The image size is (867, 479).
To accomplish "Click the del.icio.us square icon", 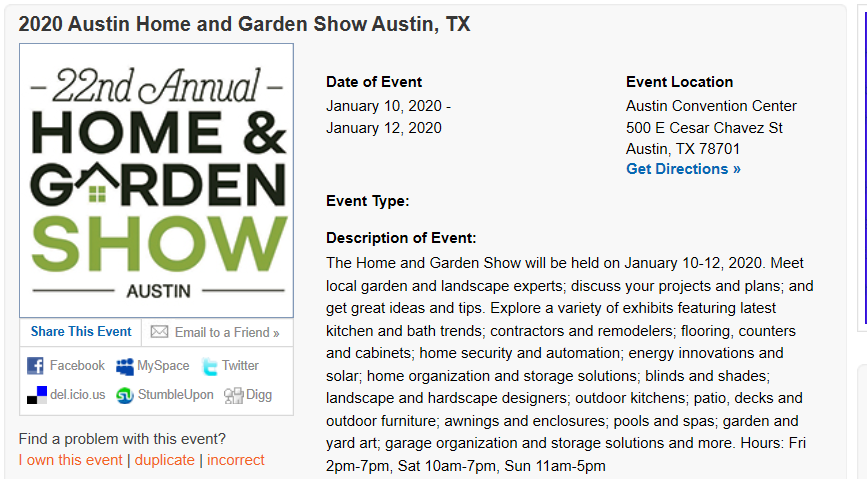I will [x=35, y=395].
